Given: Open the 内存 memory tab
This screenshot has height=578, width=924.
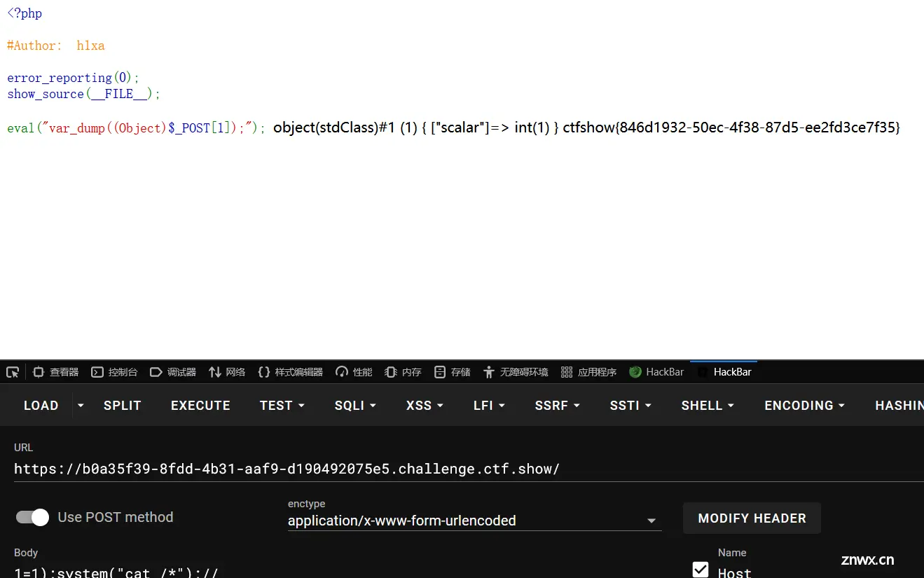Looking at the screenshot, I should (403, 372).
